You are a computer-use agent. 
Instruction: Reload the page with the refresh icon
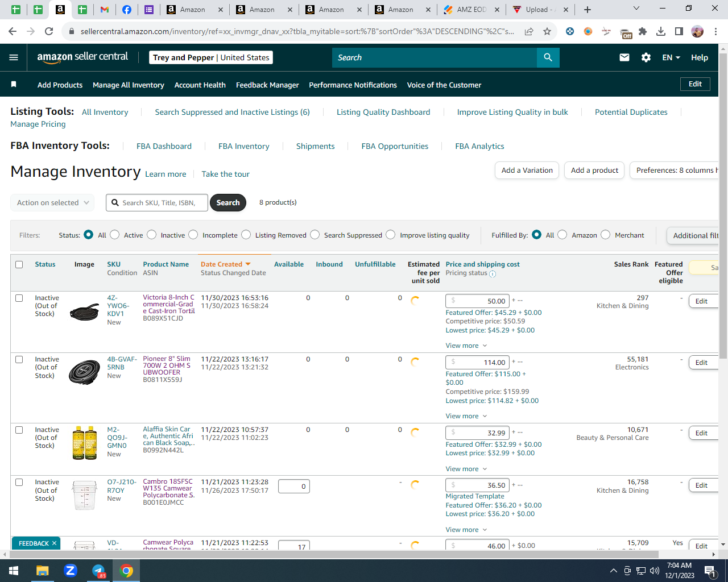click(x=49, y=31)
